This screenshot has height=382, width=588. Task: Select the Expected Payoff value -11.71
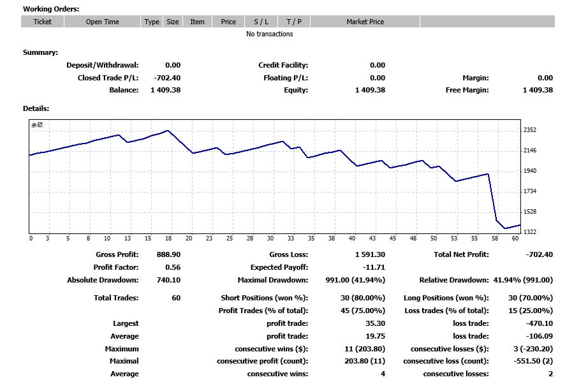(x=374, y=267)
